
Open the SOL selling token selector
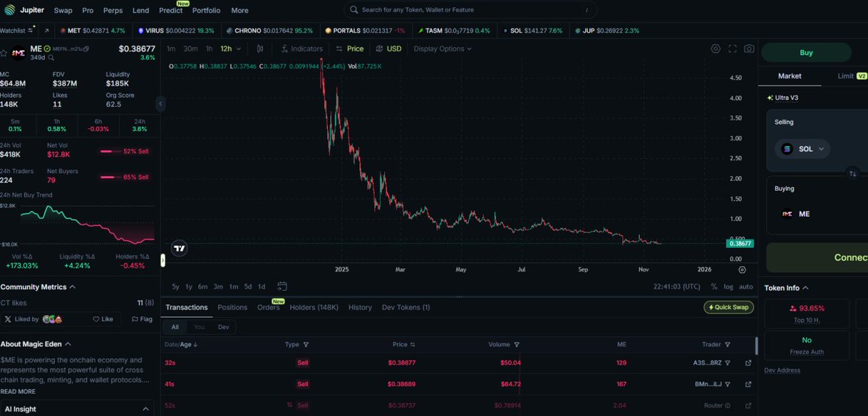(802, 149)
